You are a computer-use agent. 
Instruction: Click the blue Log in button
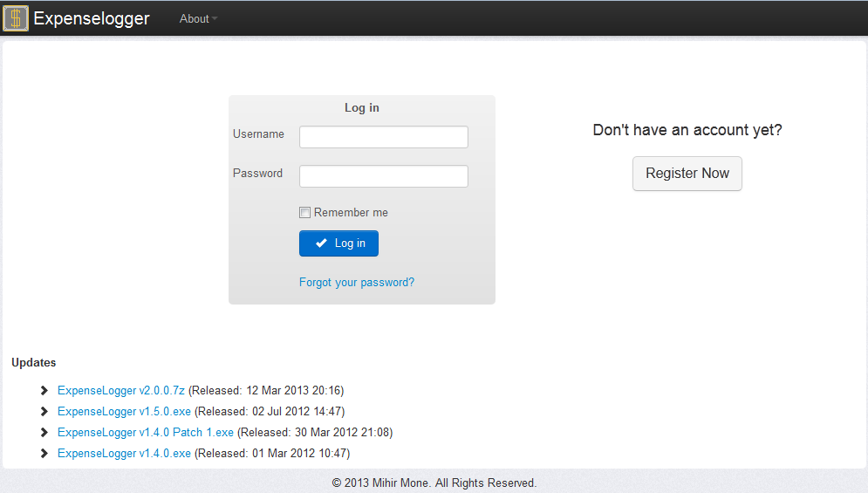[338, 243]
